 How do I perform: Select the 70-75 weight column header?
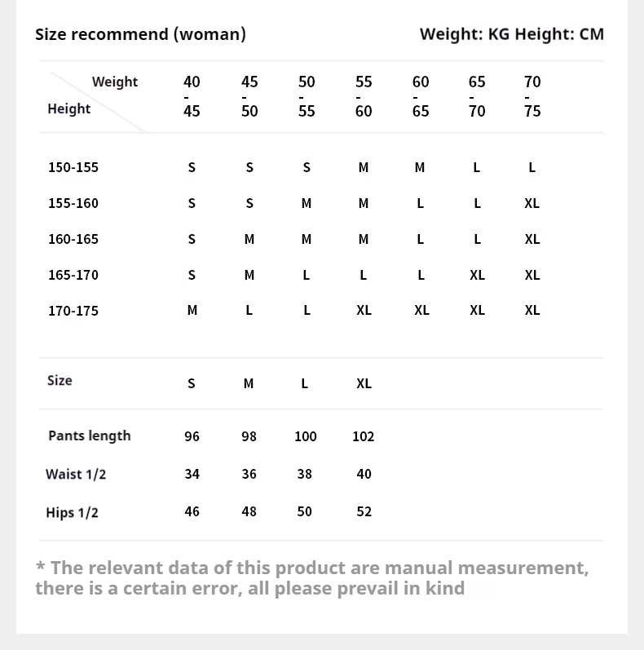pyautogui.click(x=532, y=96)
